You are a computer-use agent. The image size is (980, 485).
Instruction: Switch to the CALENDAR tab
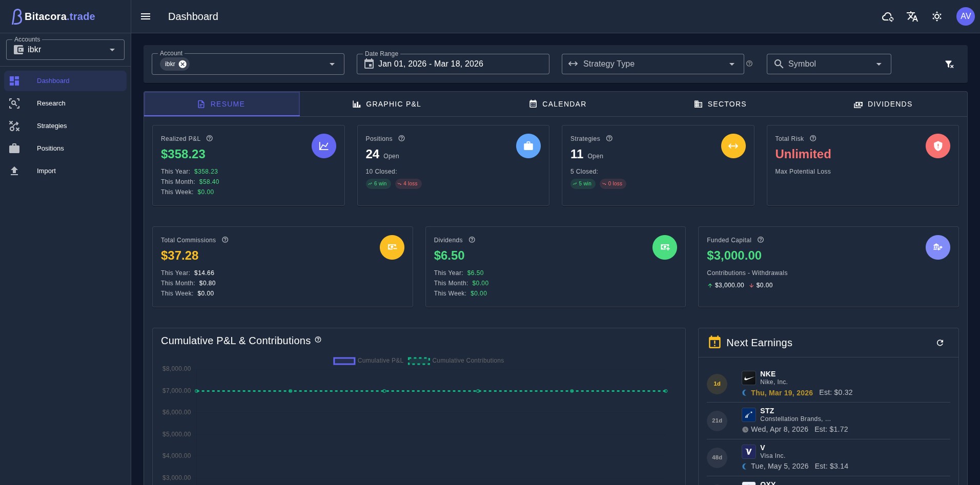pyautogui.click(x=558, y=104)
